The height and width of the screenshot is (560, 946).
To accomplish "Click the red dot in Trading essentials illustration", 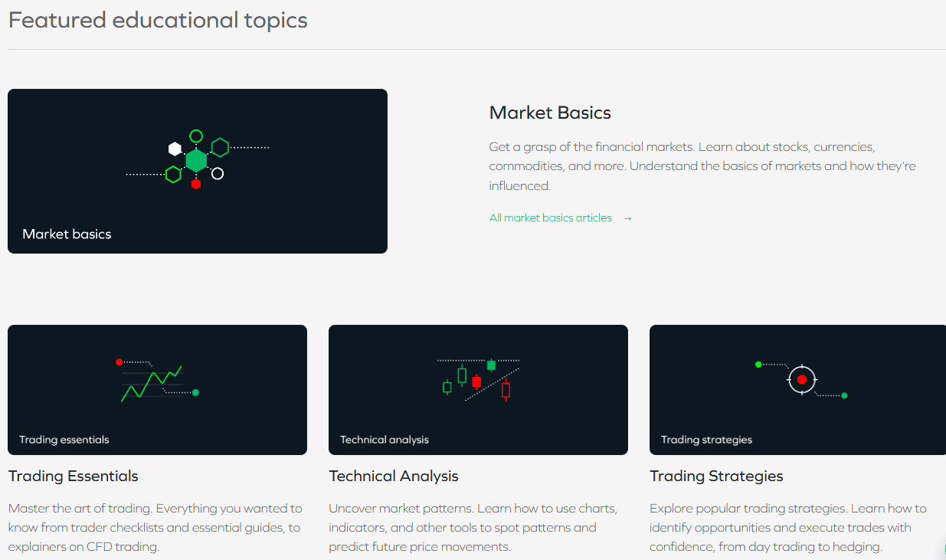I will click(119, 362).
